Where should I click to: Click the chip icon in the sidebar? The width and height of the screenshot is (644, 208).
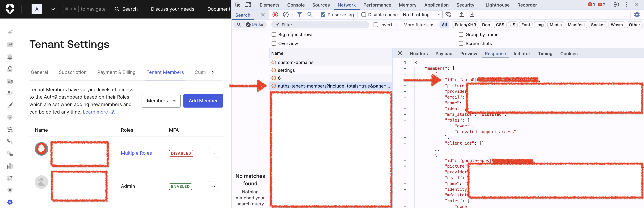tap(10, 190)
